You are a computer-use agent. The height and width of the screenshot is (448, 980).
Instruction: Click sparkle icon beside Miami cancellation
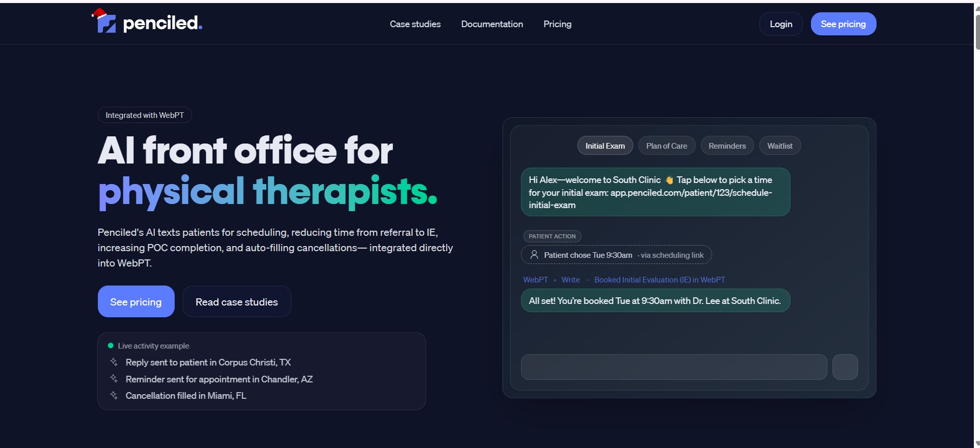(114, 395)
